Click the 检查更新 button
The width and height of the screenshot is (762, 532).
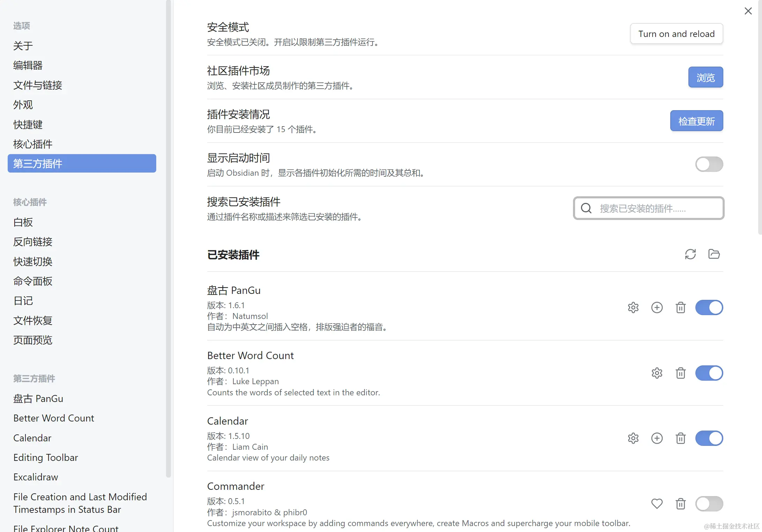696,121
